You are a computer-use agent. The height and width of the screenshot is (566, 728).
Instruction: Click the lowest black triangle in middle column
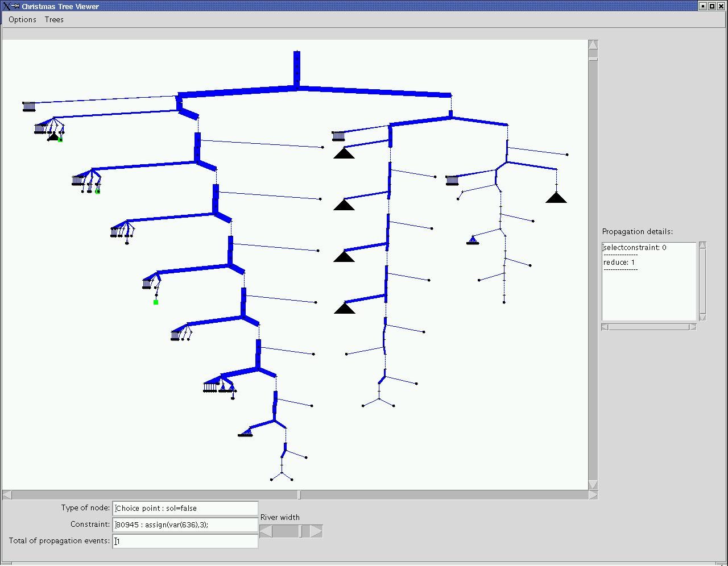coord(344,309)
